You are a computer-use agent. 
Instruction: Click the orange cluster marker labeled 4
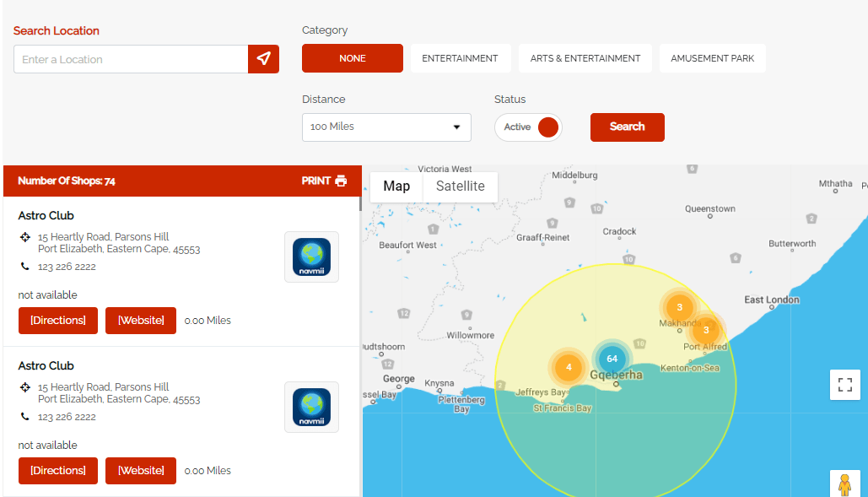pyautogui.click(x=569, y=367)
